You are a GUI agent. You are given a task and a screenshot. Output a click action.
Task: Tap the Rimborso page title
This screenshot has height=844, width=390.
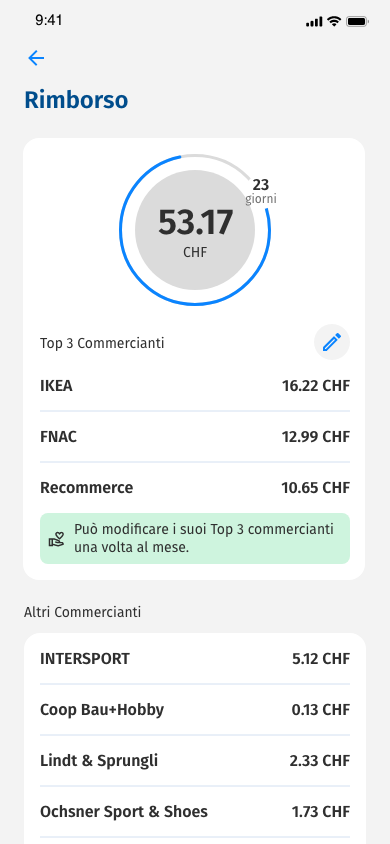[76, 100]
